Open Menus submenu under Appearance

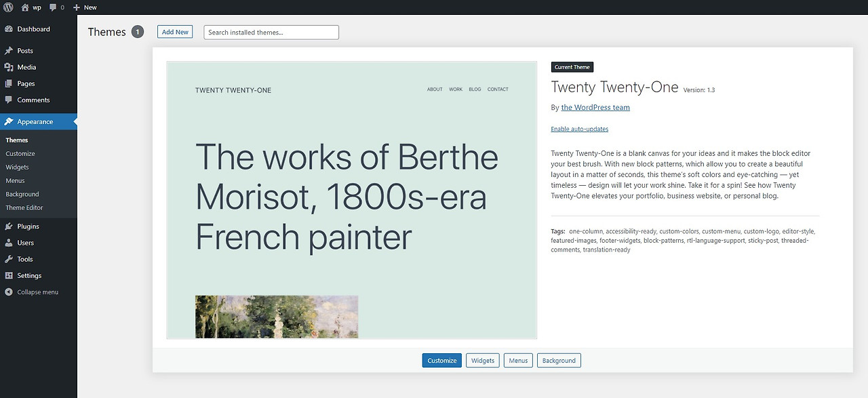[x=15, y=181]
